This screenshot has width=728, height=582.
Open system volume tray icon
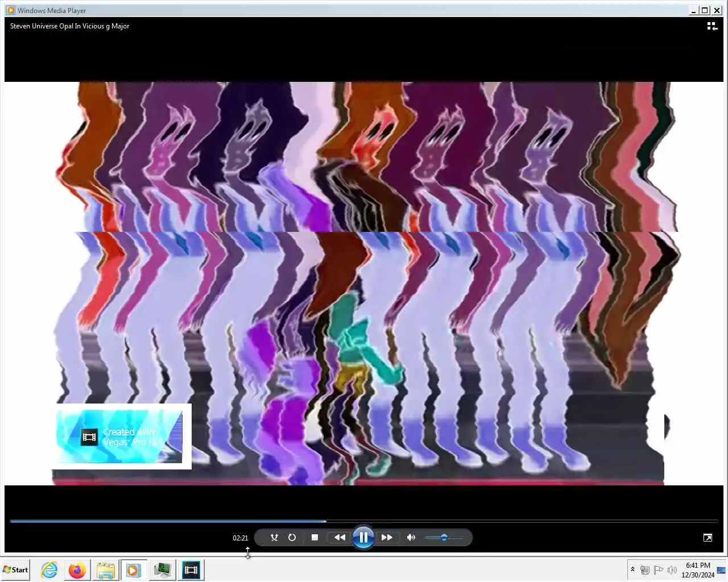click(672, 570)
